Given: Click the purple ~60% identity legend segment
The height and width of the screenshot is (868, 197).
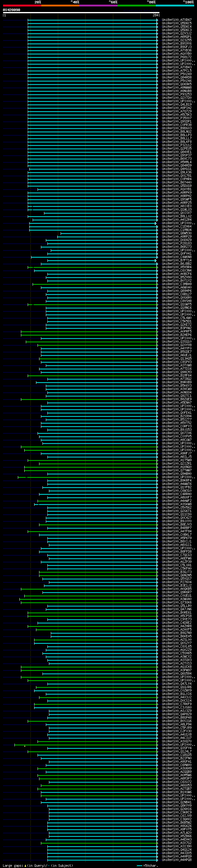Looking at the screenshot, I should click(98, 6).
